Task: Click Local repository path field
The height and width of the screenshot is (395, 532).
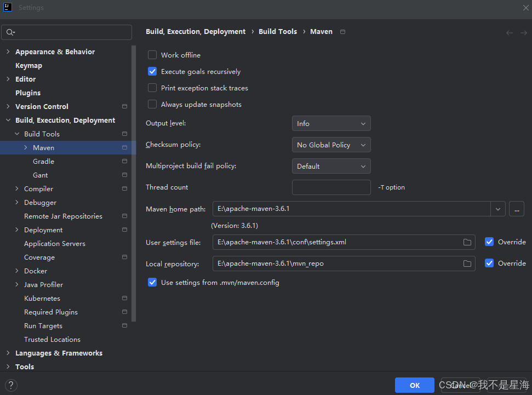Action: tap(344, 264)
